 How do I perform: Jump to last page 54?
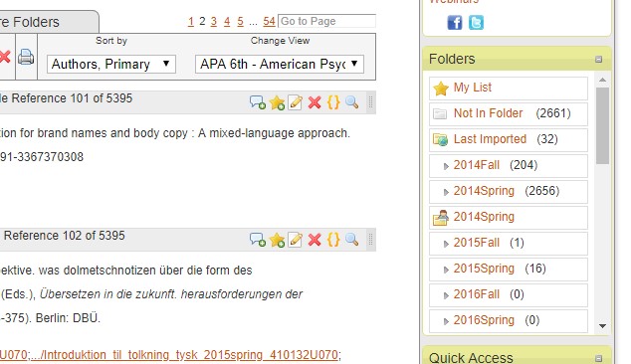click(270, 21)
